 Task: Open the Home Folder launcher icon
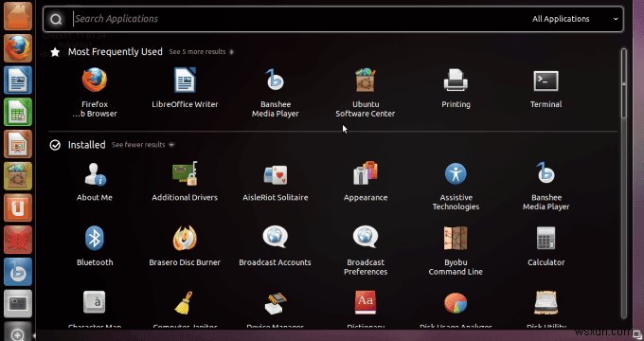click(x=18, y=16)
